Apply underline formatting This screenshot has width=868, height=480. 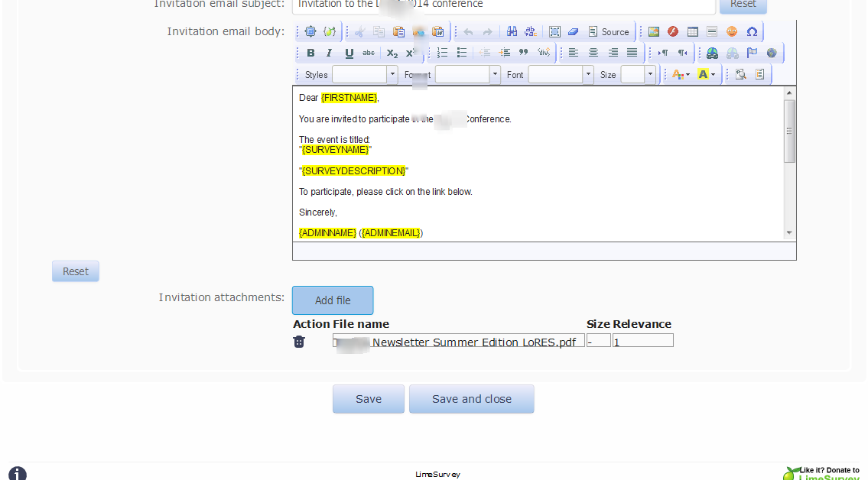[349, 53]
